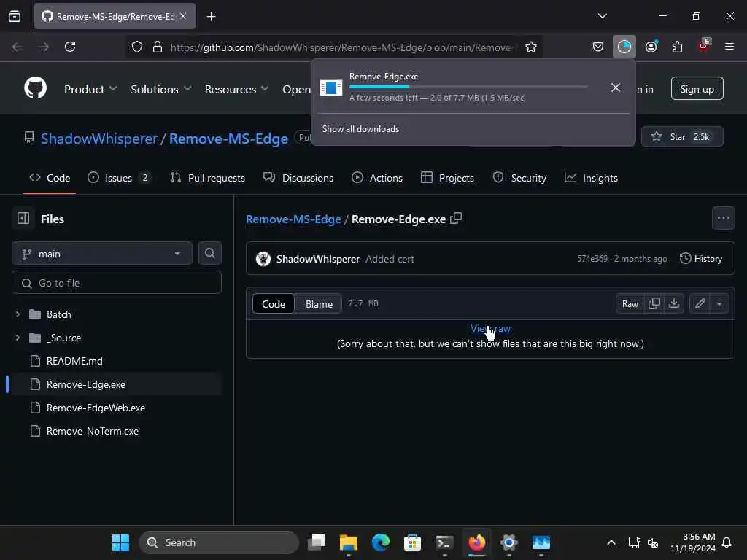Image resolution: width=747 pixels, height=560 pixels.
Task: Open ShadowWhisperer owner profile link
Action: 98,139
